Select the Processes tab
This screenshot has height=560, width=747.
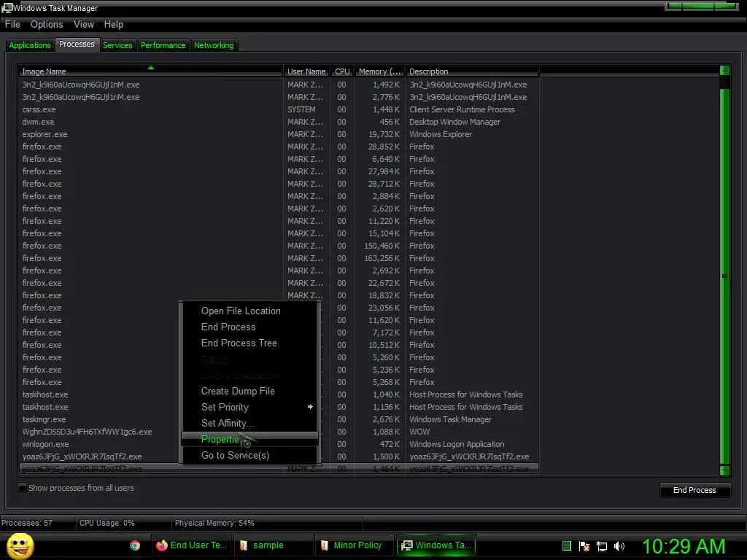point(77,44)
